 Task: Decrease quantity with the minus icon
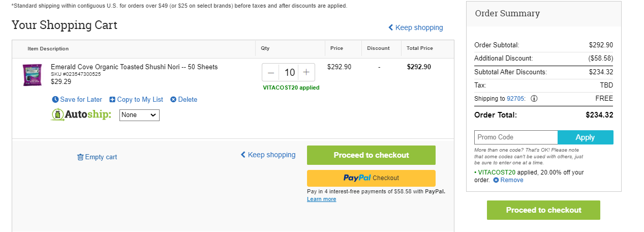[271, 72]
